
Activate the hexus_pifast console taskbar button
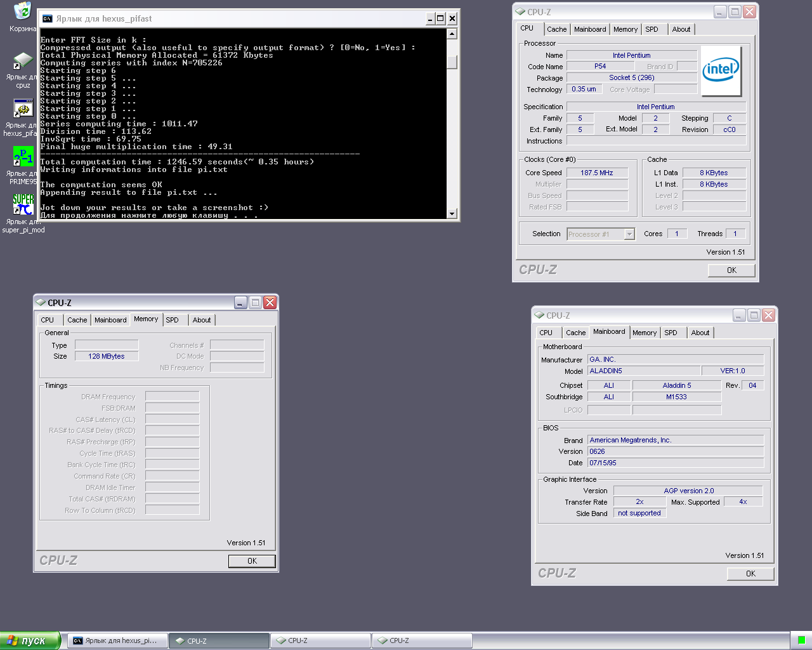[117, 640]
